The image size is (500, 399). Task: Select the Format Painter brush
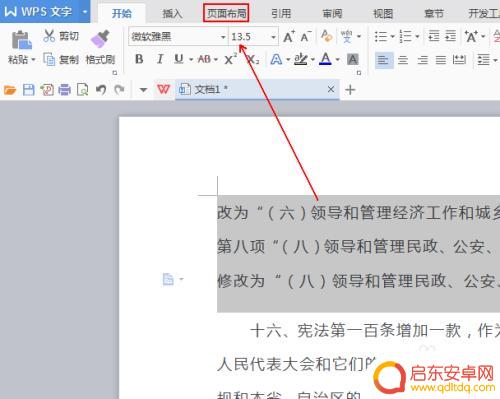pyautogui.click(x=100, y=39)
